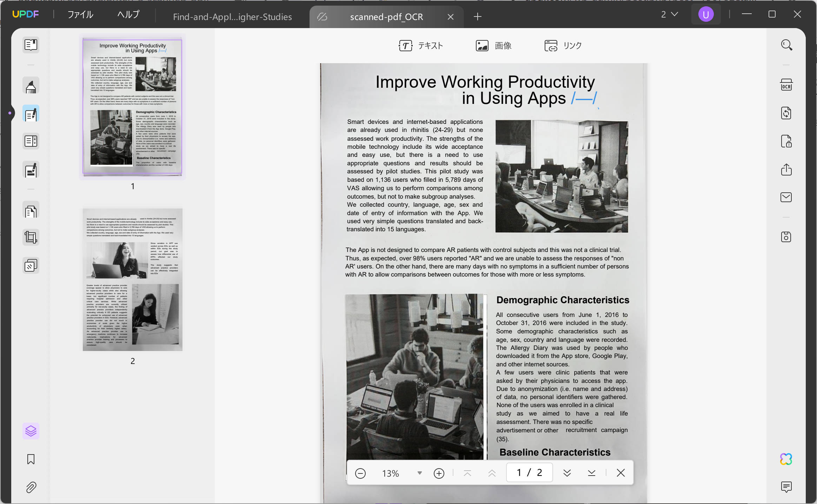Toggle the thumbnails layers panel
Image resolution: width=817 pixels, height=504 pixels.
click(x=31, y=431)
